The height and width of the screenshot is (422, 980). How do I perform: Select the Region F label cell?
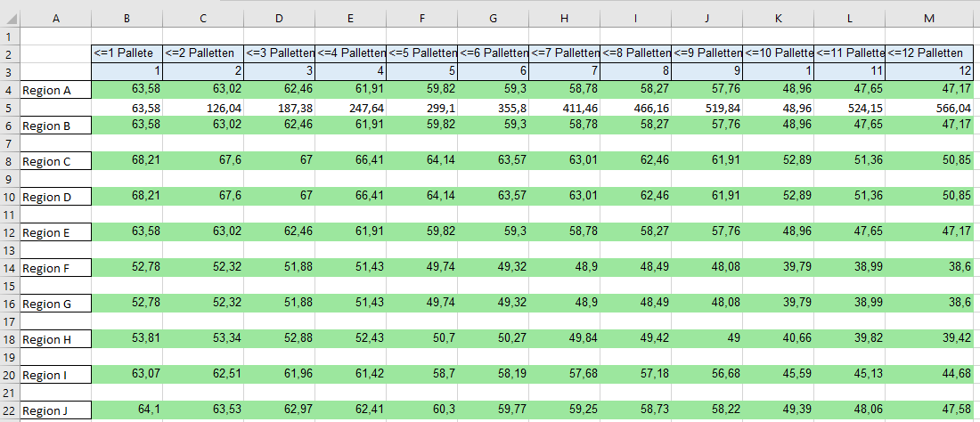pos(55,269)
